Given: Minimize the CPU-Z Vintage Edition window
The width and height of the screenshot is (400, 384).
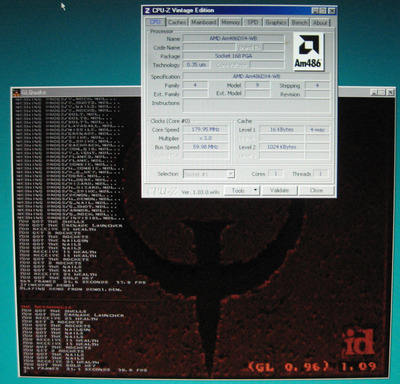Looking at the screenshot, I should point(315,11).
